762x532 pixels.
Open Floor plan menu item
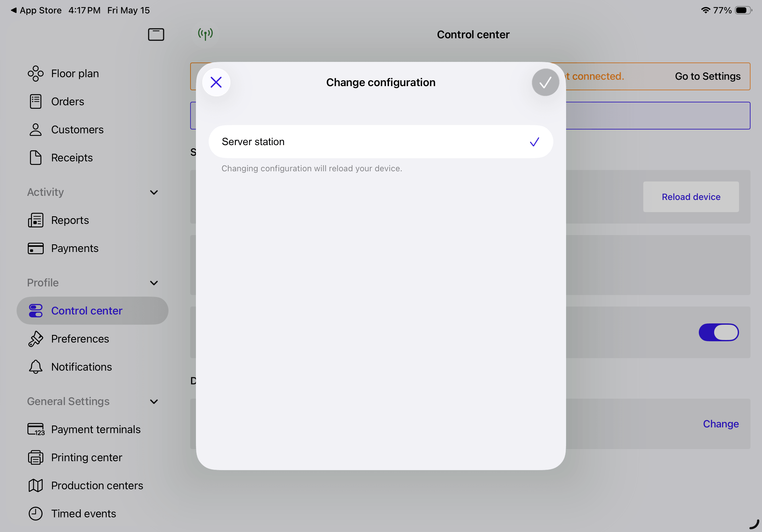click(93, 73)
